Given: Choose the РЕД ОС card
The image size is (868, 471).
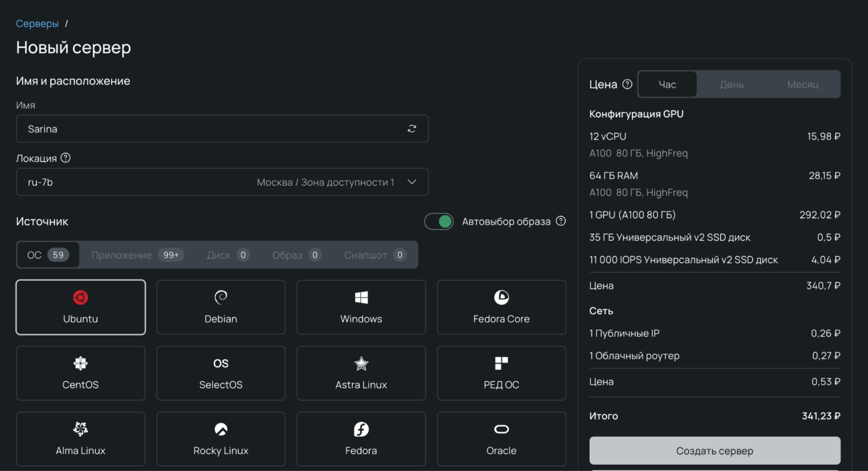Looking at the screenshot, I should (x=501, y=373).
